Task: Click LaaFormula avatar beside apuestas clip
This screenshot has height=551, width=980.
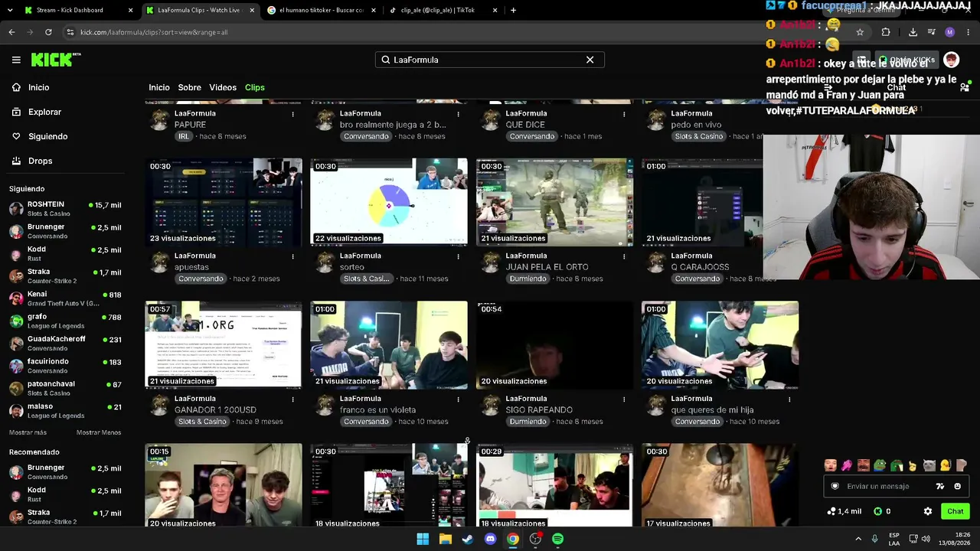Action: (159, 262)
